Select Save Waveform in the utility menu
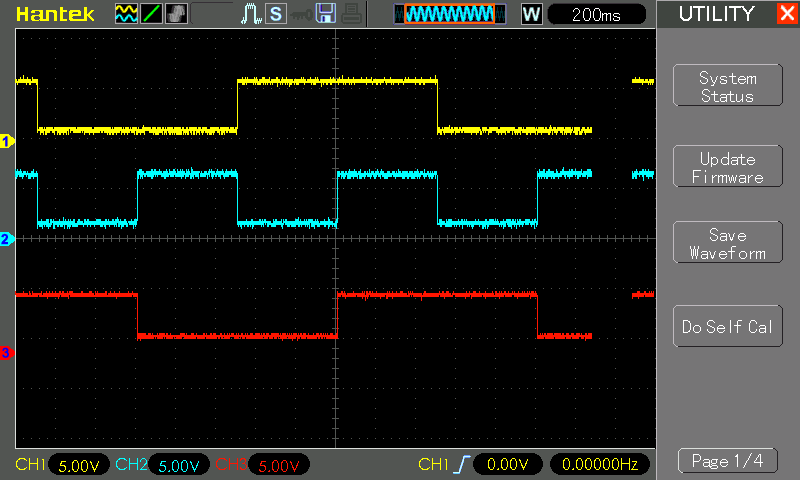800x480 pixels. point(727,244)
